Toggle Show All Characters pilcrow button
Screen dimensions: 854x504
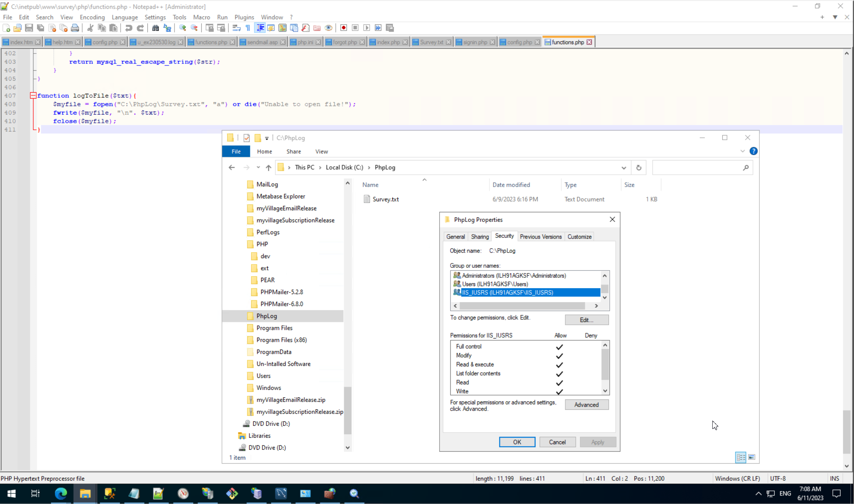[248, 28]
